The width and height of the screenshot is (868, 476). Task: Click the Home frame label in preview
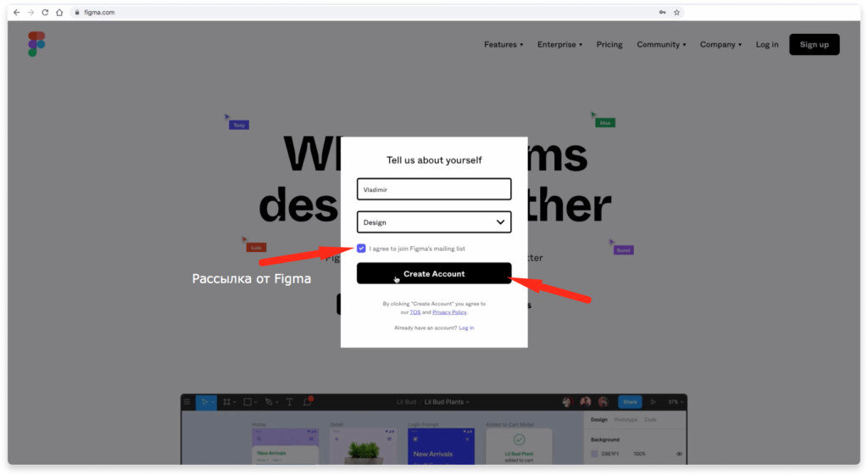pos(259,424)
